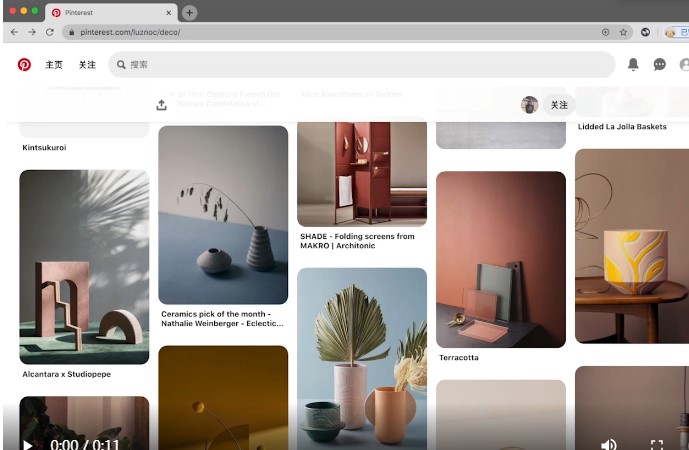Click the board owner avatar
Image resolution: width=689 pixels, height=450 pixels.
coord(529,105)
